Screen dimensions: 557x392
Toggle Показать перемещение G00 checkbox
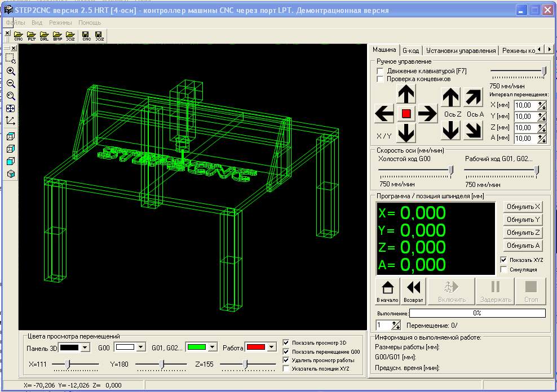click(x=286, y=351)
